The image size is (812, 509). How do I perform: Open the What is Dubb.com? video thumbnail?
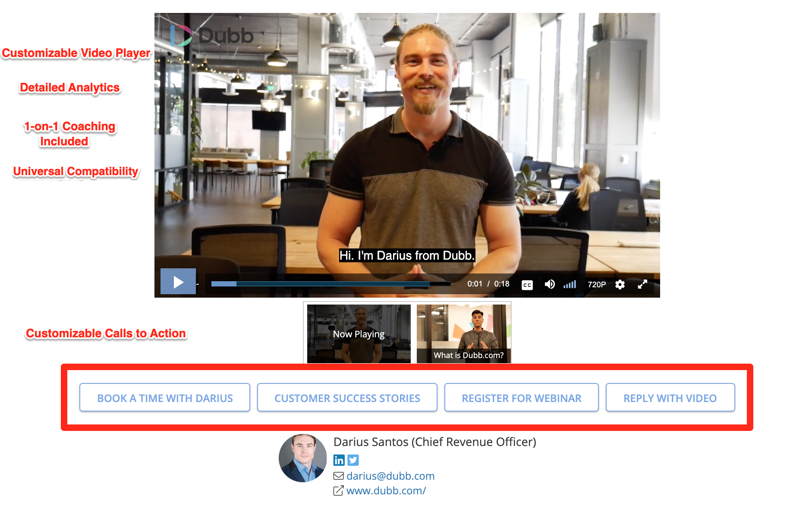(464, 334)
